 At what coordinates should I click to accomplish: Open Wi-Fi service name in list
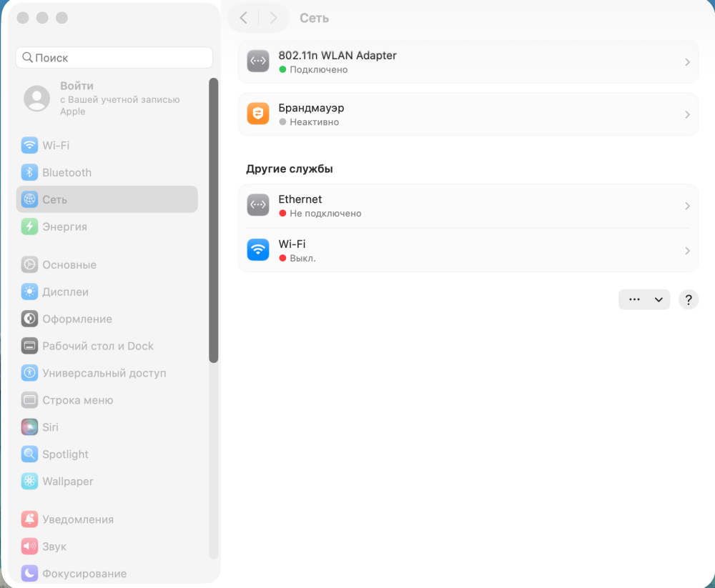click(292, 244)
